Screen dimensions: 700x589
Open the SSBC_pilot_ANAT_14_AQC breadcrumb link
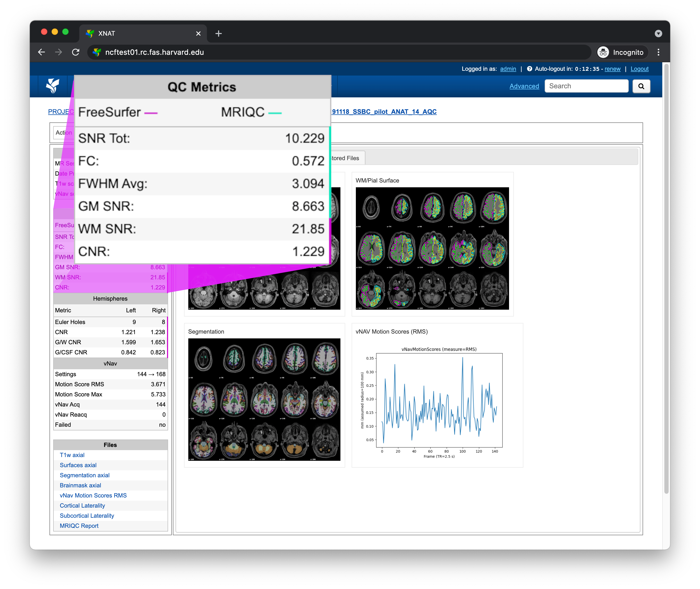(384, 111)
